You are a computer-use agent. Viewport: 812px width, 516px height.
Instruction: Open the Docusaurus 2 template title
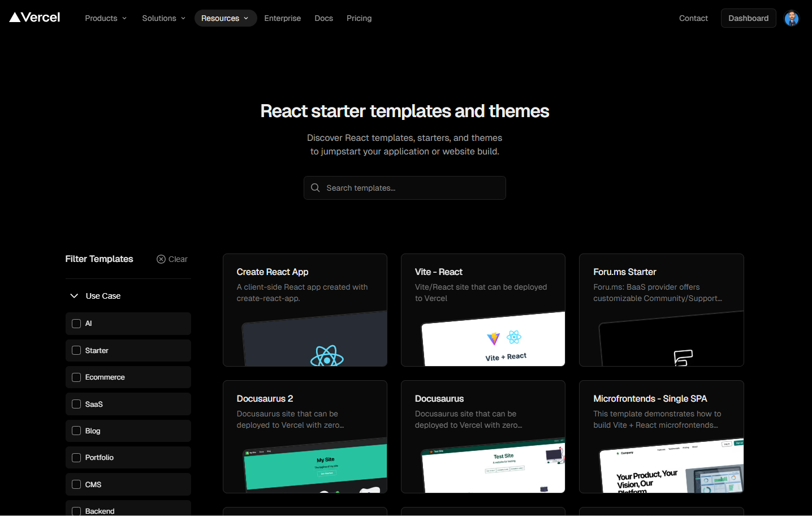point(265,399)
